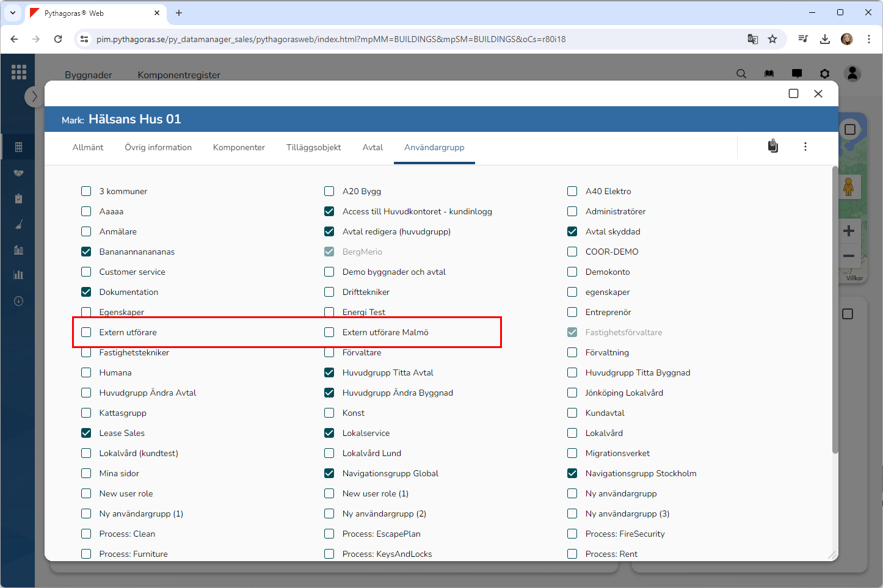Screen dimensions: 883x588
Task: Open the browser tab list dropdown arrow
Action: 13,13
